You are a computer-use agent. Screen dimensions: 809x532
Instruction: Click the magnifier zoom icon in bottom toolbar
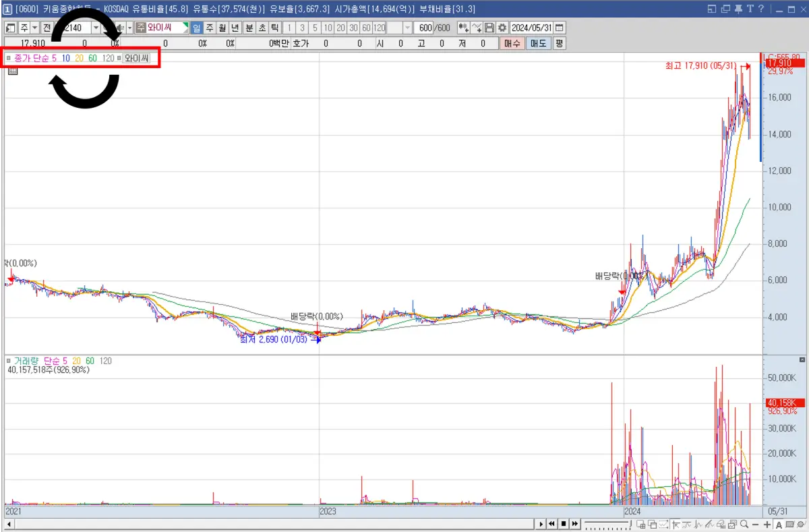coord(744,524)
